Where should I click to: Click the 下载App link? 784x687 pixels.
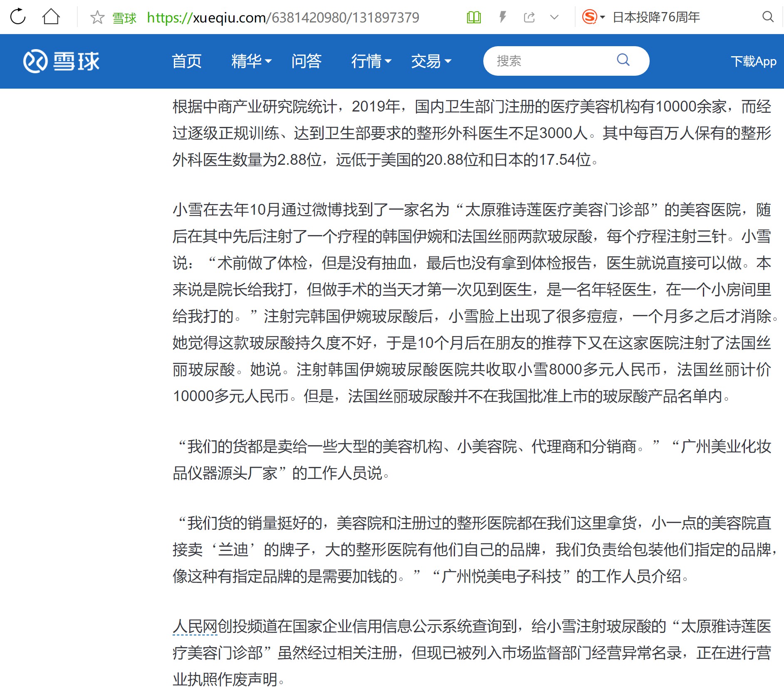[753, 61]
